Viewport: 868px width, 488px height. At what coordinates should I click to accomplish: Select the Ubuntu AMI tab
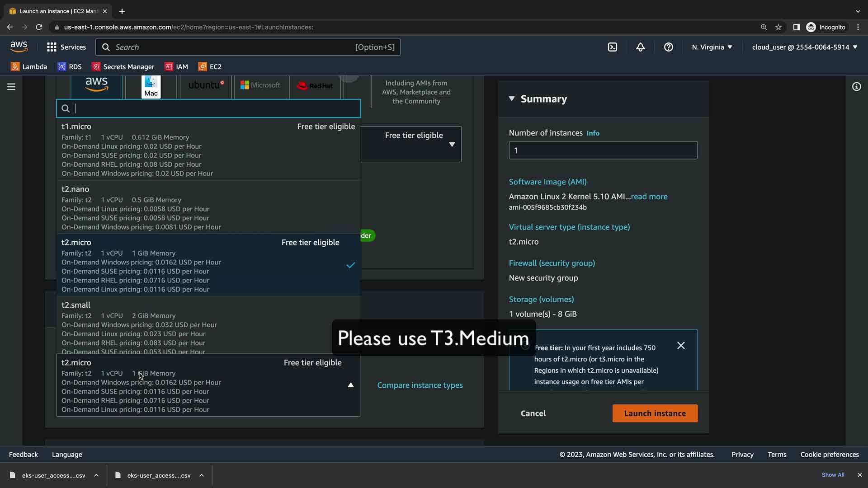click(x=206, y=85)
